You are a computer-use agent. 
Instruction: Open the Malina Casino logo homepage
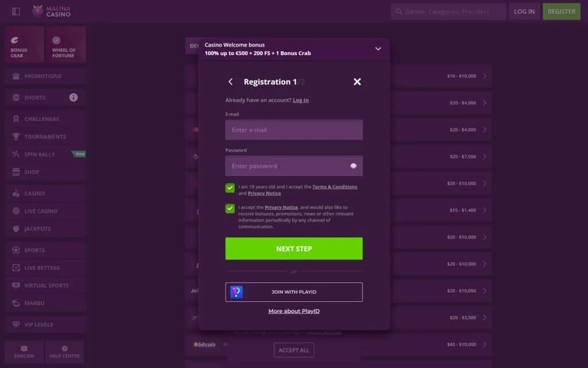pos(51,11)
